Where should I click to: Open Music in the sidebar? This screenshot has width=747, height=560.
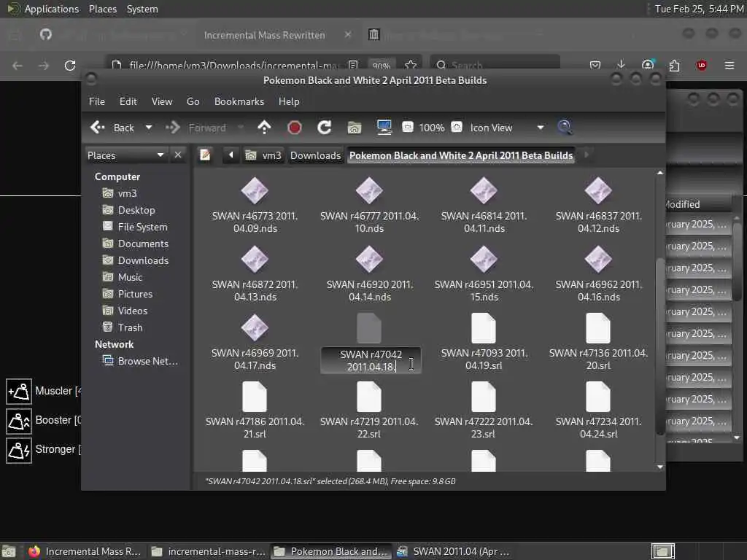pyautogui.click(x=130, y=277)
